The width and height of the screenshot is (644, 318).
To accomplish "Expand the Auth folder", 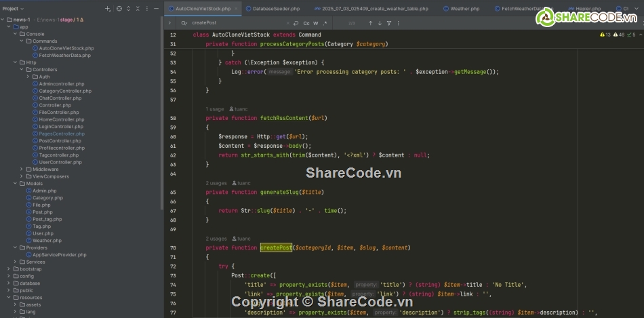I will click(x=28, y=77).
